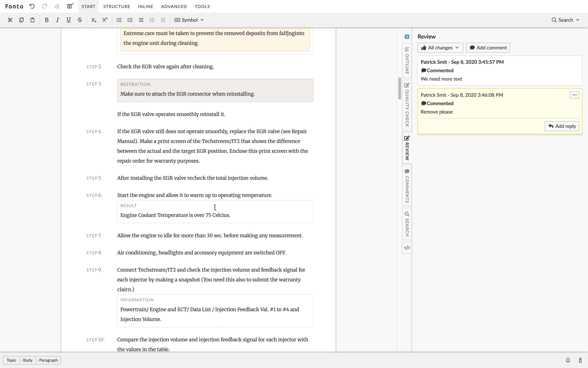The width and height of the screenshot is (588, 368).
Task: Switch to the INLINE tab
Action: tap(146, 6)
